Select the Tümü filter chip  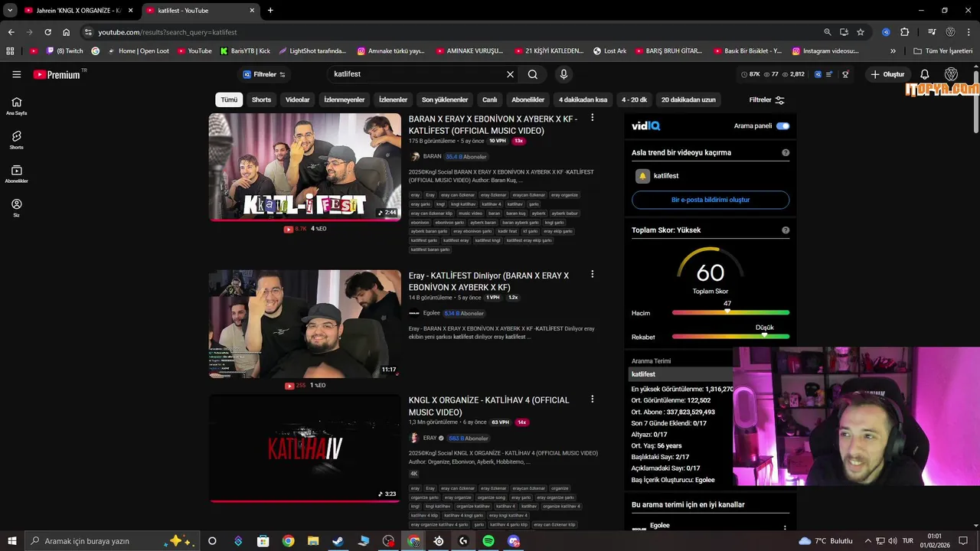click(x=229, y=100)
